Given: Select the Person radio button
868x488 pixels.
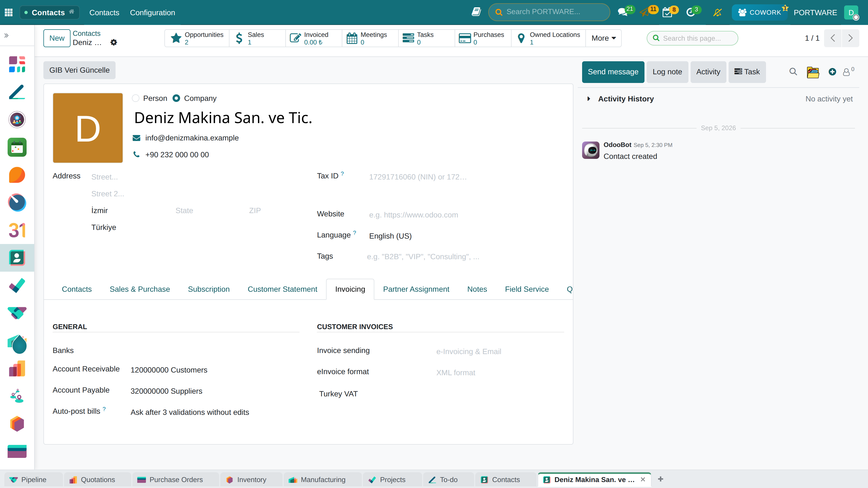Looking at the screenshot, I should click(x=135, y=98).
